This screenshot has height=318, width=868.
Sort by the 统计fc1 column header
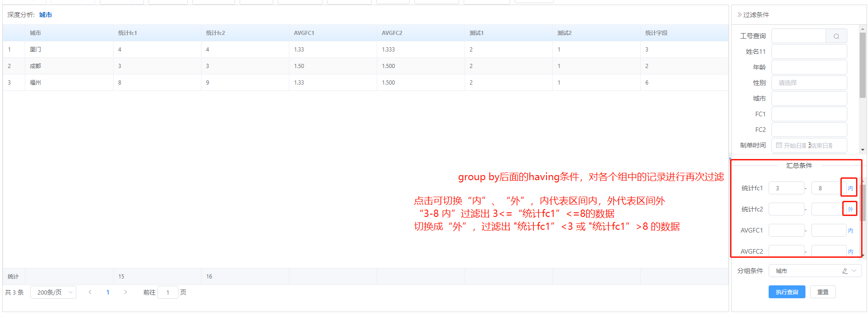coord(127,33)
